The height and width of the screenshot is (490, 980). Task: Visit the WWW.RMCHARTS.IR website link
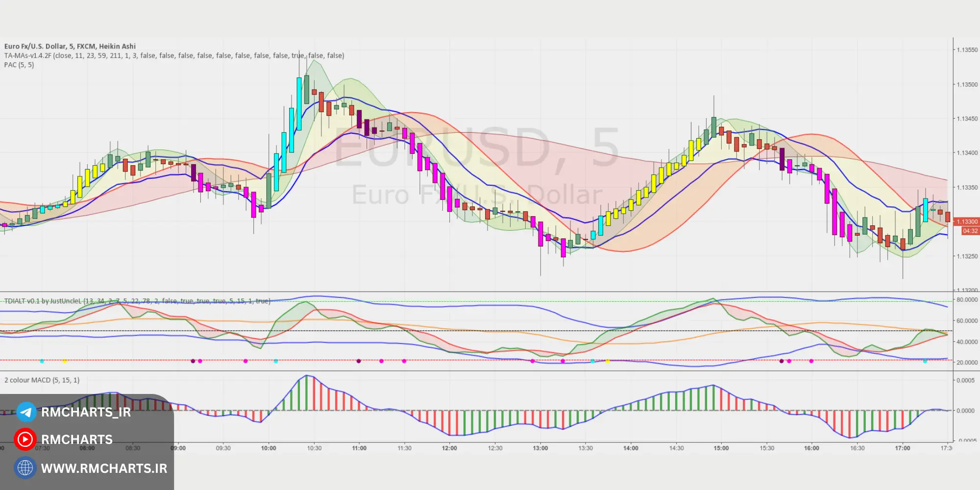click(104, 468)
